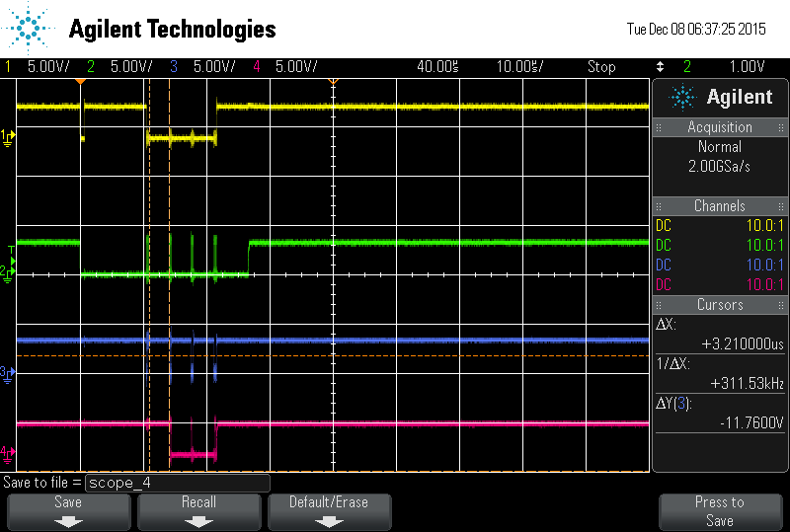Image resolution: width=790 pixels, height=532 pixels.
Task: Select the channel 1 ground marker
Action: 8,138
